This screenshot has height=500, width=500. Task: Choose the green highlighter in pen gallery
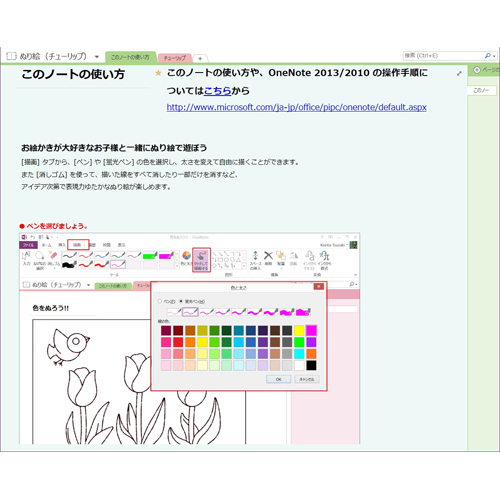tap(150, 256)
